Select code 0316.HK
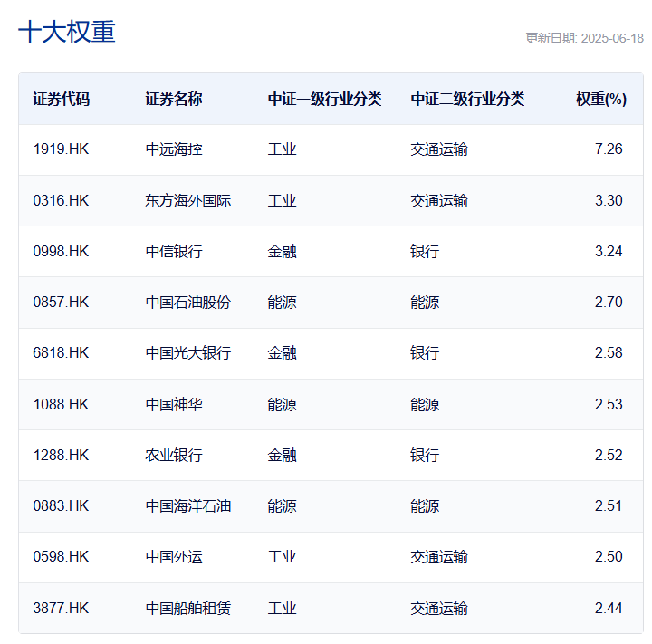The image size is (652, 644). [x=62, y=200]
